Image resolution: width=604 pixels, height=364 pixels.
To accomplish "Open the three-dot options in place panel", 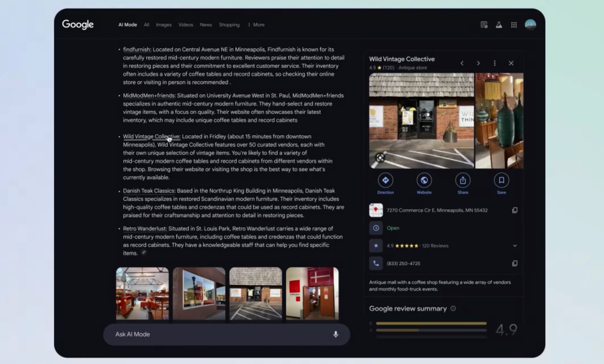I will coord(495,63).
